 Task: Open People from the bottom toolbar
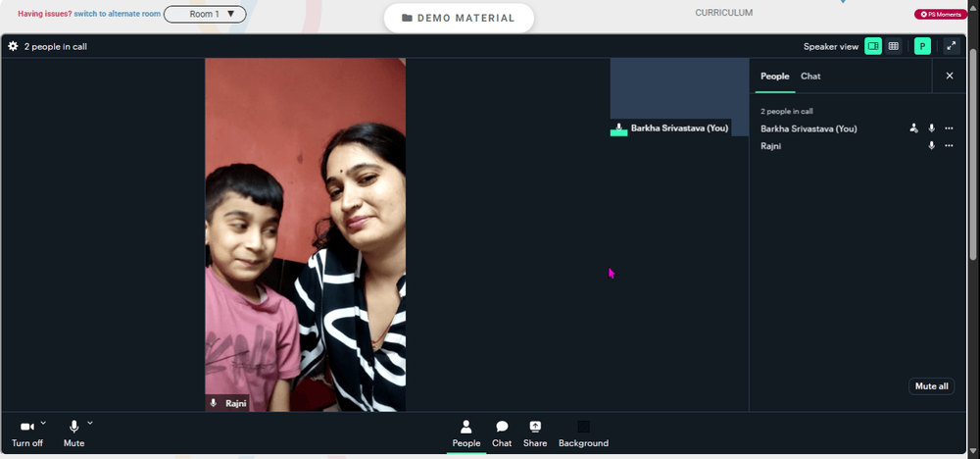point(466,433)
